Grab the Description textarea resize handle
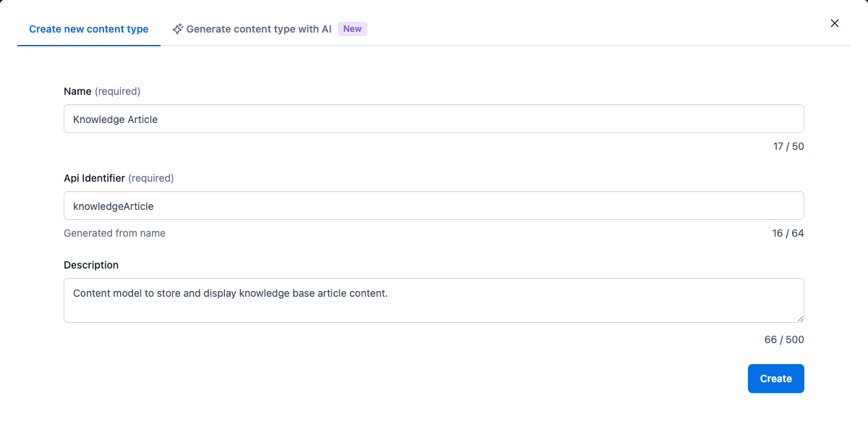The height and width of the screenshot is (435, 868). click(x=799, y=318)
